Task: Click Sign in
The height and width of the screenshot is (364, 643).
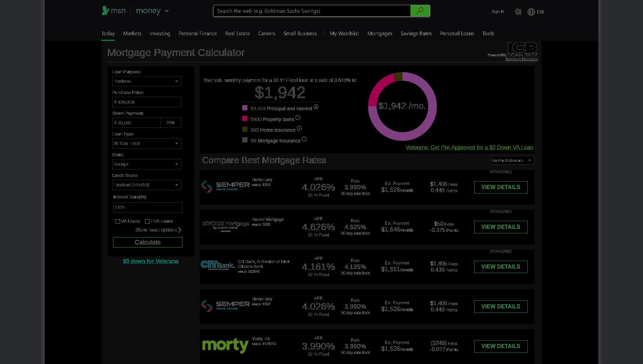Action: point(498,11)
